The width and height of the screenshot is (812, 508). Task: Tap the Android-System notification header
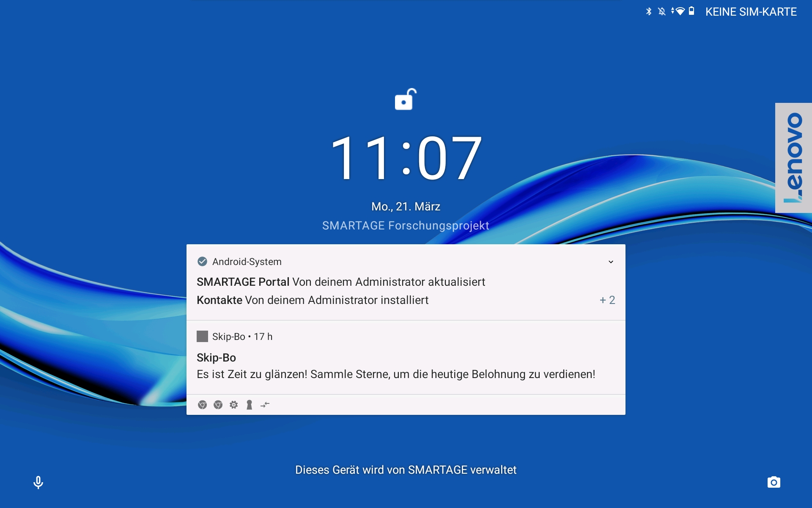(247, 262)
